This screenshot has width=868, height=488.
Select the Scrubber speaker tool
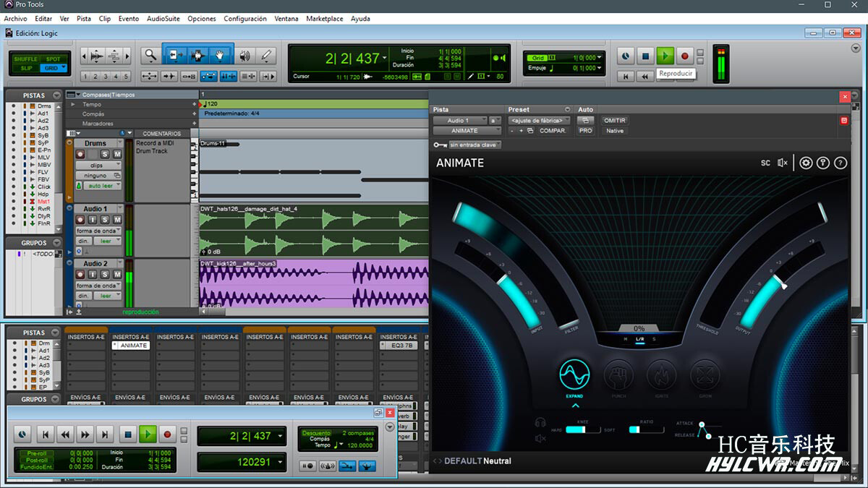(x=246, y=55)
